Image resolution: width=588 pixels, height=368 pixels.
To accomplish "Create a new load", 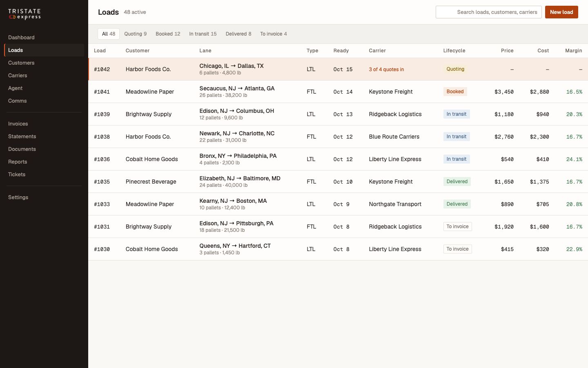I will point(561,12).
